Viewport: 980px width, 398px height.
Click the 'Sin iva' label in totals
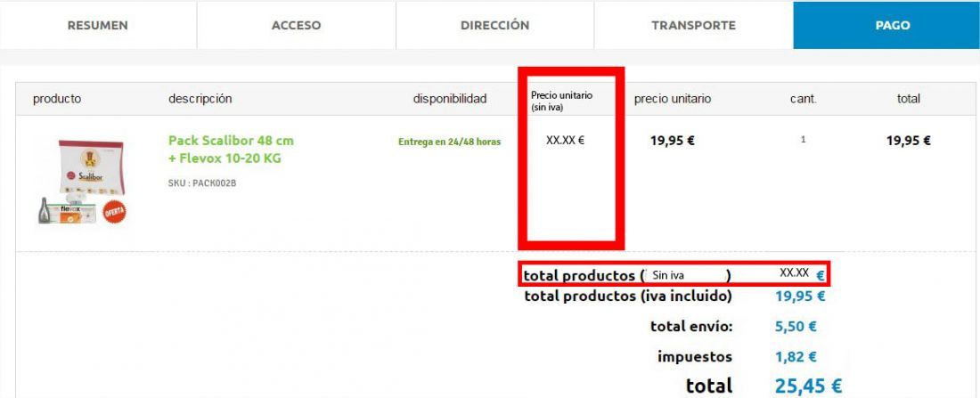667,275
